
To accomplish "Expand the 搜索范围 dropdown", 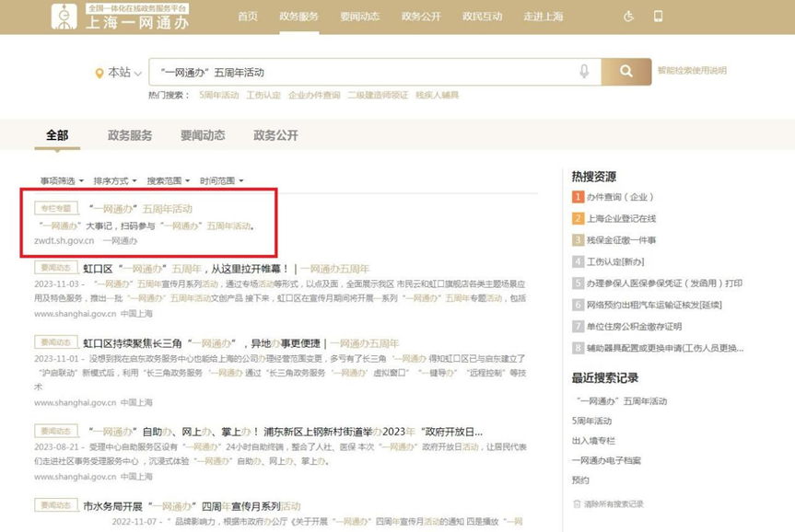I will (169, 181).
